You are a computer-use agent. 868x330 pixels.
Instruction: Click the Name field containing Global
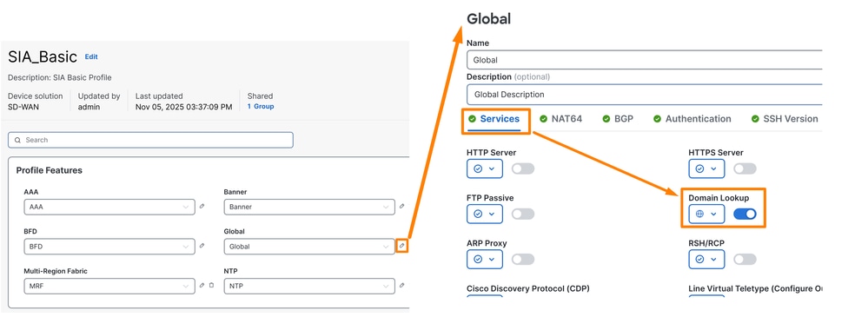[645, 60]
